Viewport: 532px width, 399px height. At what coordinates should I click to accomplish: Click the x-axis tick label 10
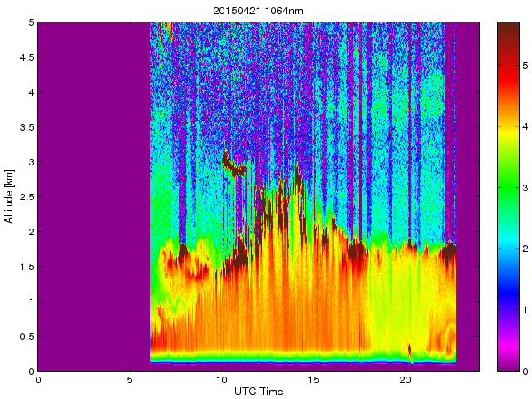click(x=221, y=380)
